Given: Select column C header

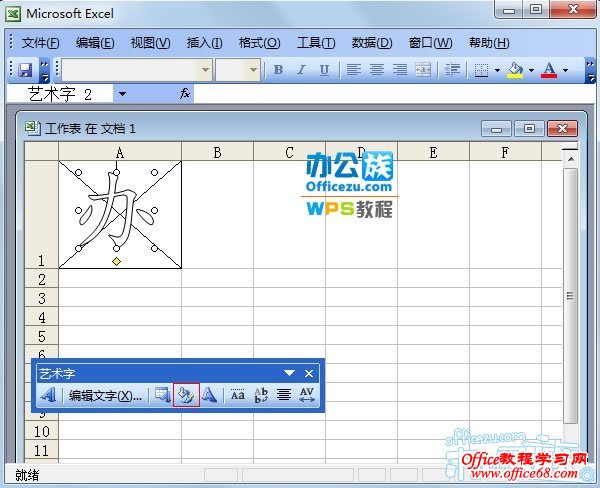Looking at the screenshot, I should click(x=289, y=152).
